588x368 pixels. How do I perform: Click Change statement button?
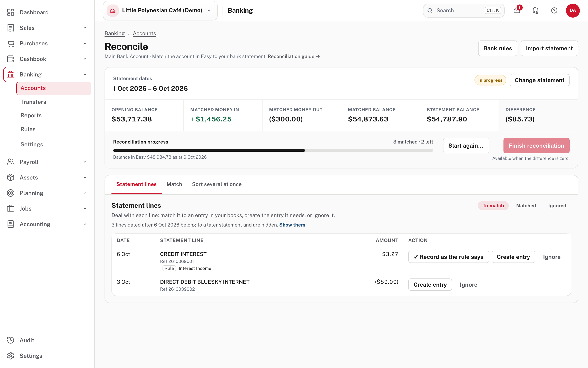[x=539, y=80]
